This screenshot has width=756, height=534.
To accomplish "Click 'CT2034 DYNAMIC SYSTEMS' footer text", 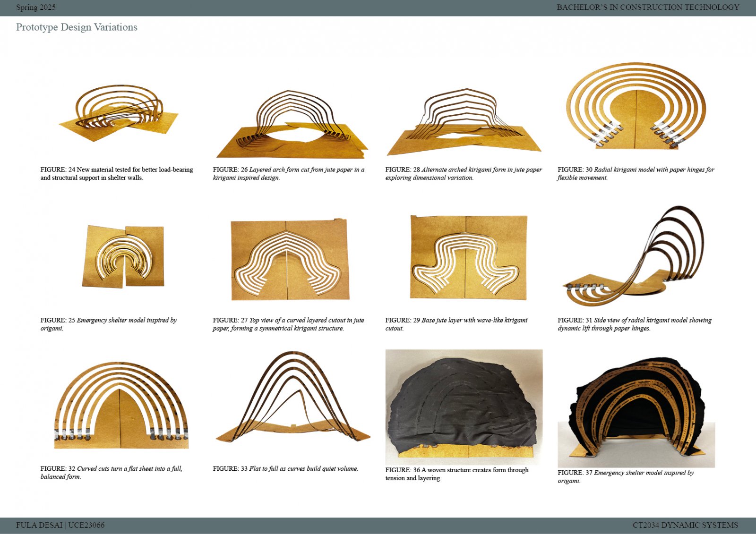I will click(x=685, y=525).
